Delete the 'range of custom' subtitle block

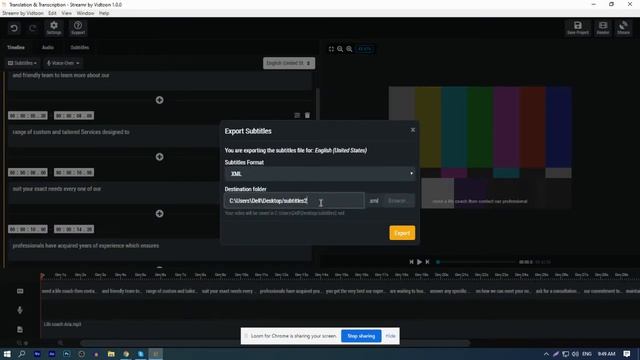(307, 116)
